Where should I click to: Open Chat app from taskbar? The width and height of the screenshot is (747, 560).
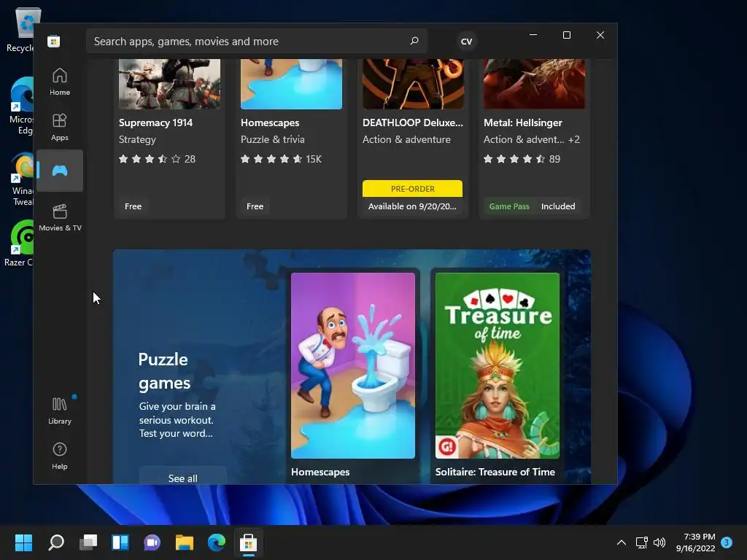pyautogui.click(x=152, y=542)
